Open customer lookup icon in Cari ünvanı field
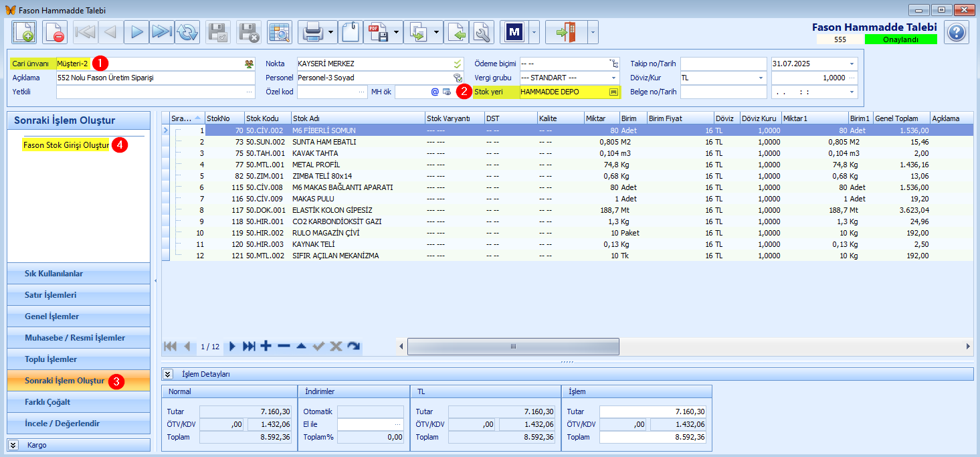This screenshot has width=980, height=457. click(250, 64)
